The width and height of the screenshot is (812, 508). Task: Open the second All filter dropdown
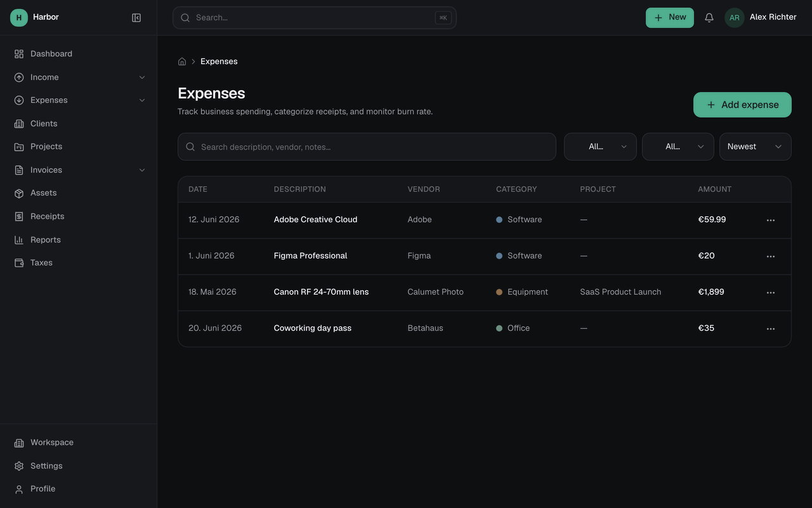point(678,147)
